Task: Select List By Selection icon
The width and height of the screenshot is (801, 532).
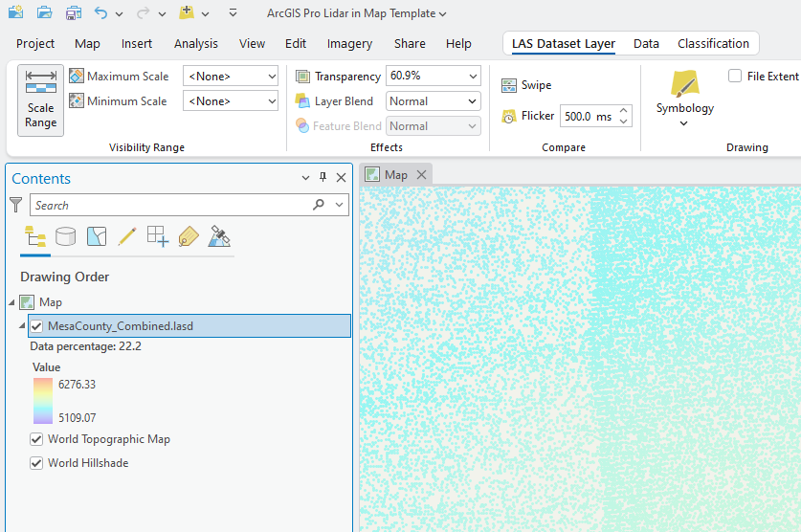Action: point(97,237)
